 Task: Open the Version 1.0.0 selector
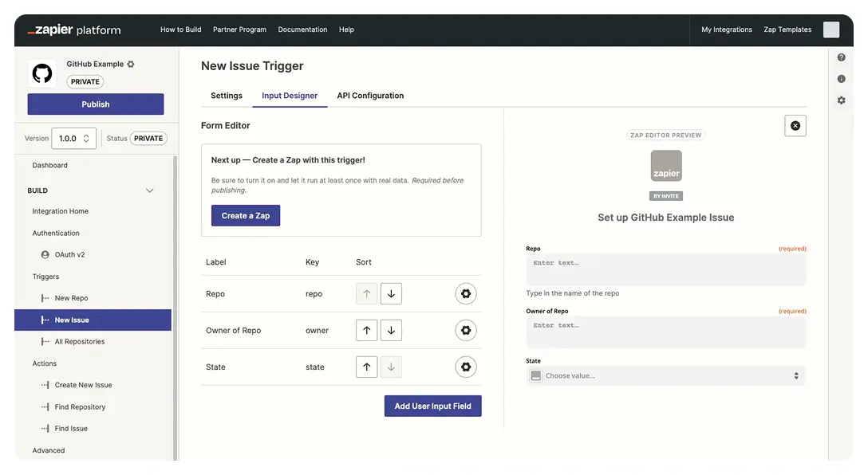(73, 138)
